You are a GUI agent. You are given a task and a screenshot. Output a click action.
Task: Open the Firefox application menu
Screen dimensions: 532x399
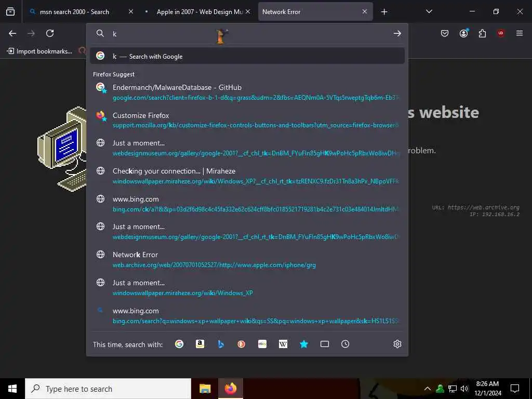tap(520, 33)
